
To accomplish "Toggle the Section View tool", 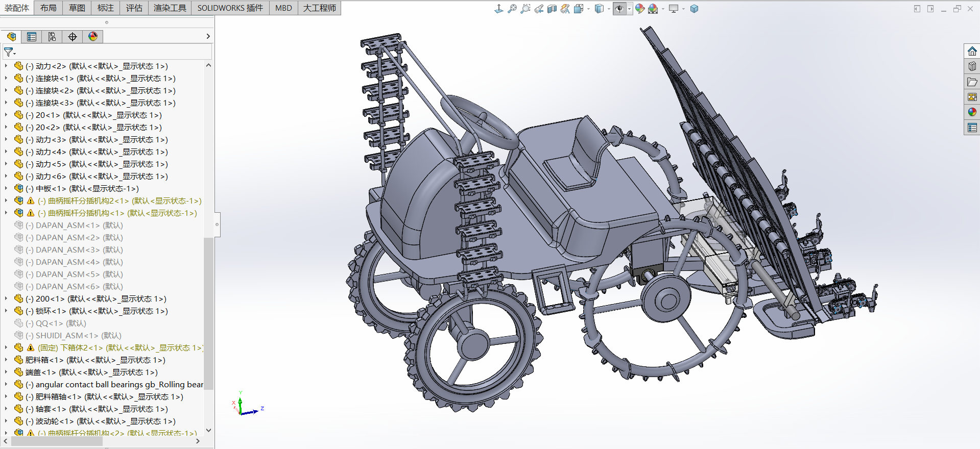I will pyautogui.click(x=552, y=9).
